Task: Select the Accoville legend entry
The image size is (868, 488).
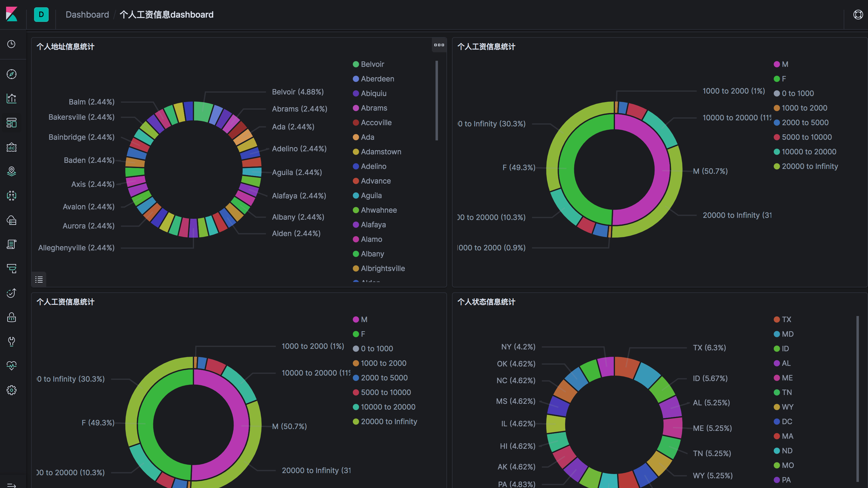Action: click(x=372, y=122)
